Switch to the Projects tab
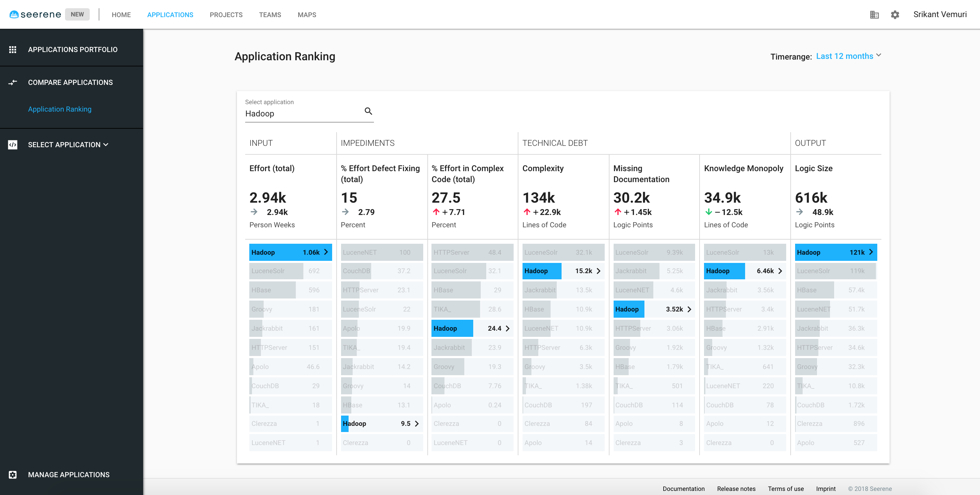Viewport: 980px width, 495px height. 226,15
